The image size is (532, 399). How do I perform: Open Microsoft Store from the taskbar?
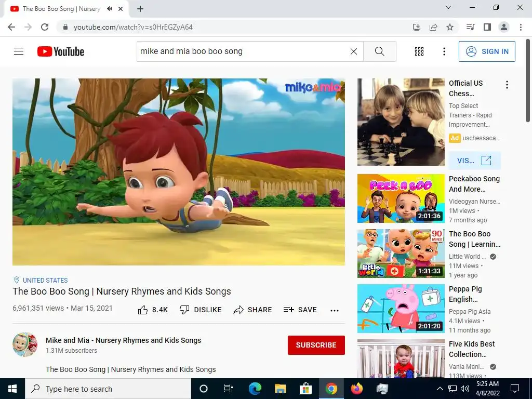(x=305, y=389)
